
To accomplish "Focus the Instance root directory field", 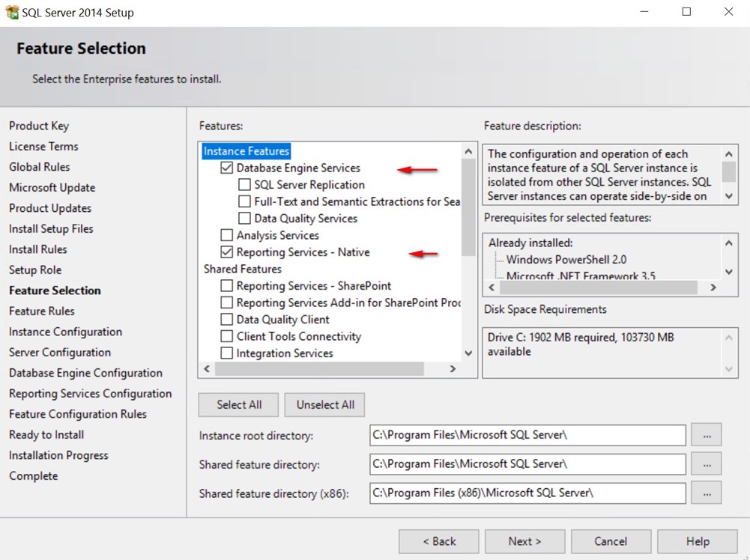I will tap(527, 435).
